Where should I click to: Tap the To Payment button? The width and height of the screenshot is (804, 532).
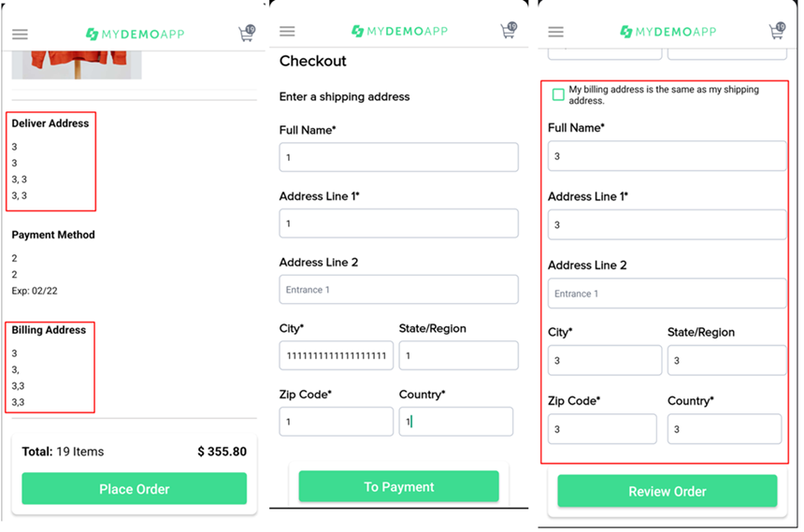point(398,486)
